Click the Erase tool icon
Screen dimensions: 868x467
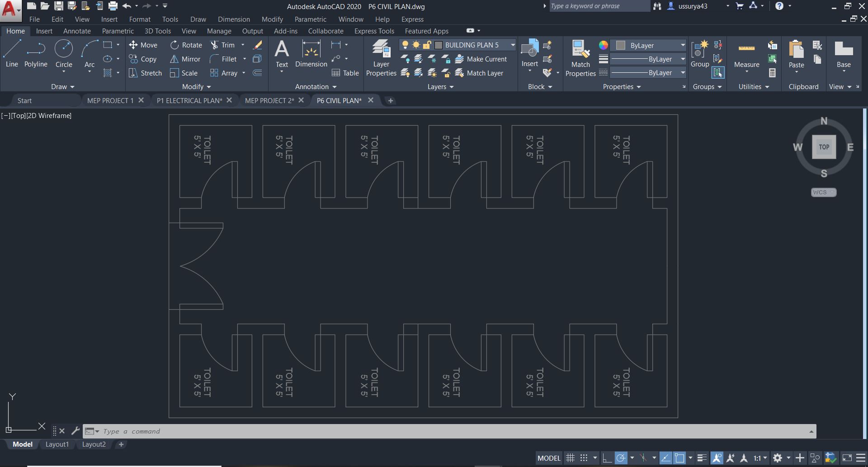tap(257, 45)
